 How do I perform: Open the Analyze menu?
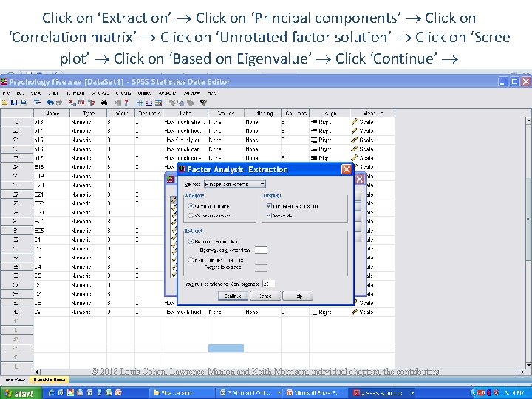point(100,92)
